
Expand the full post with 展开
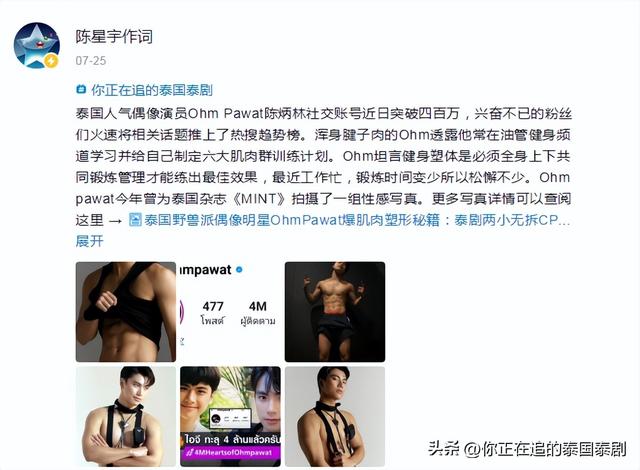(89, 241)
